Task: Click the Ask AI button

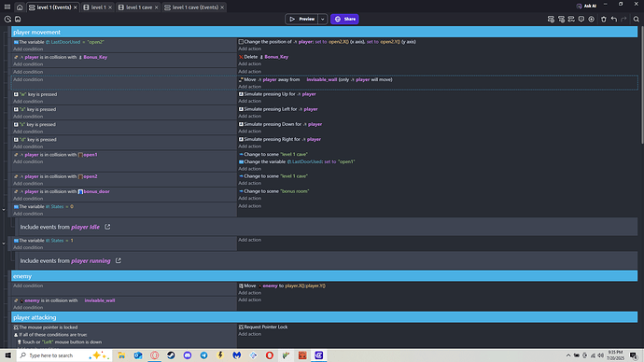Action: [586, 6]
